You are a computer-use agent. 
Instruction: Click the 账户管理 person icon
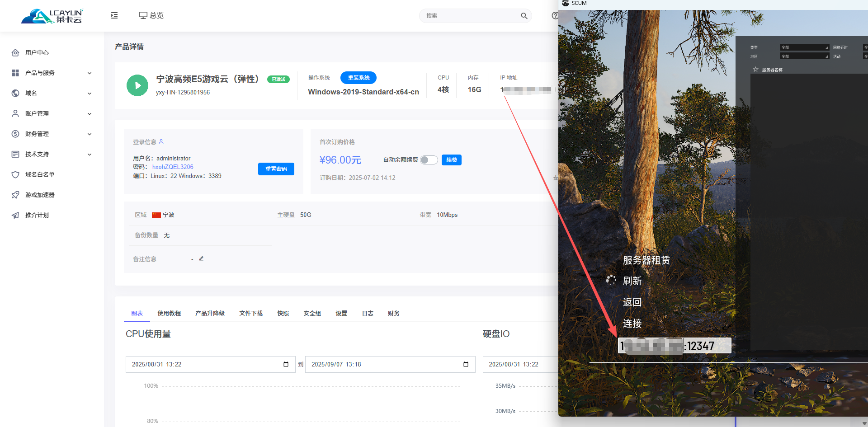(x=15, y=113)
